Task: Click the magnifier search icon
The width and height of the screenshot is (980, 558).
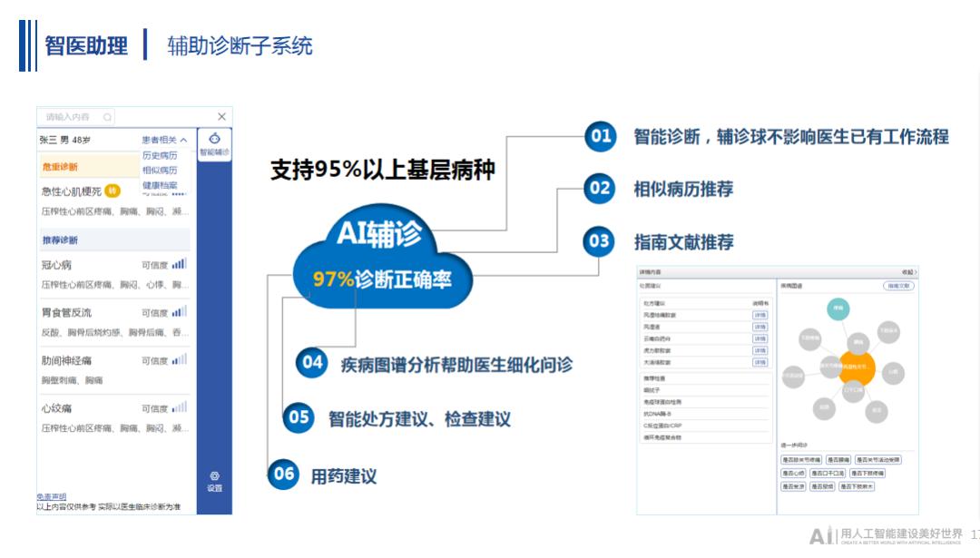Action: pyautogui.click(x=107, y=117)
